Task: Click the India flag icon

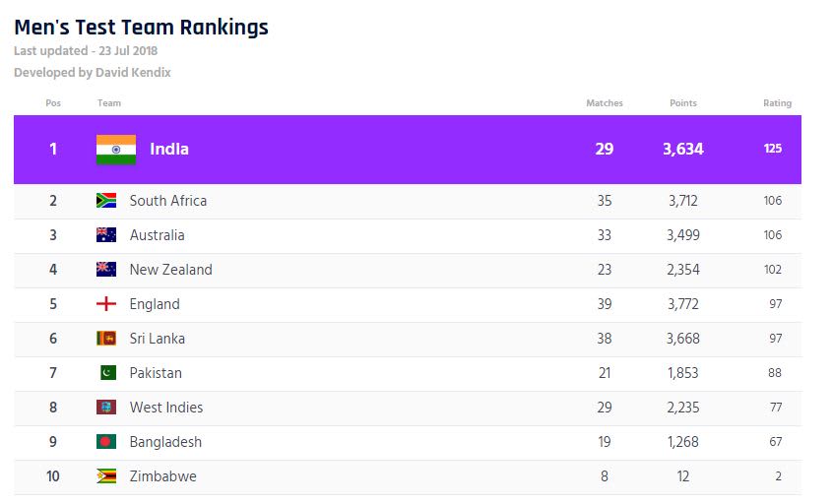Action: coord(116,149)
